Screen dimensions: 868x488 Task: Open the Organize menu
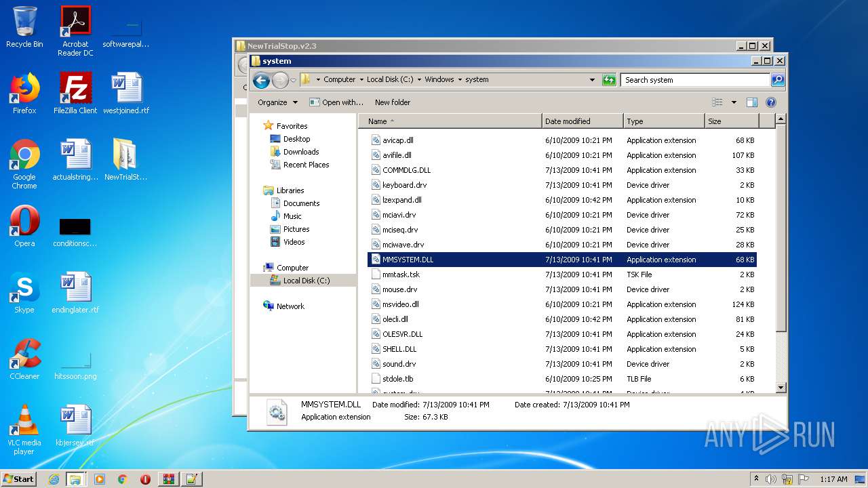pyautogui.click(x=277, y=102)
